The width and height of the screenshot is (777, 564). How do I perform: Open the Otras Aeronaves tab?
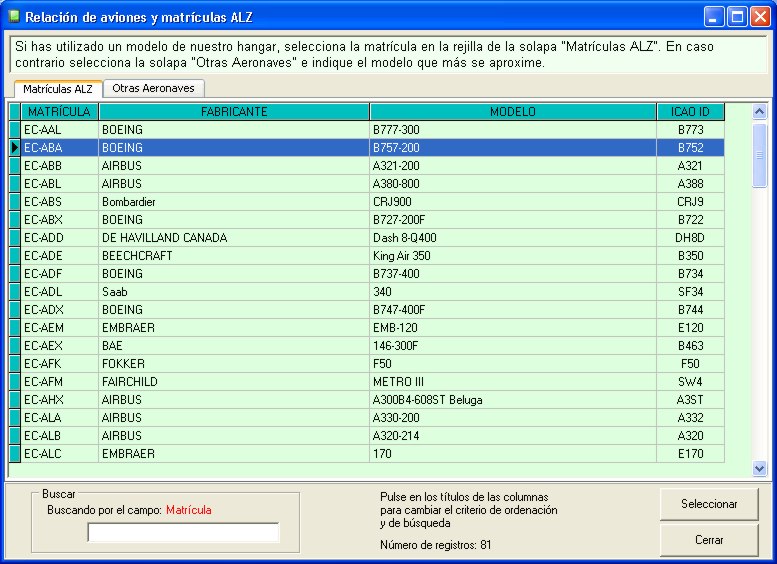(154, 88)
